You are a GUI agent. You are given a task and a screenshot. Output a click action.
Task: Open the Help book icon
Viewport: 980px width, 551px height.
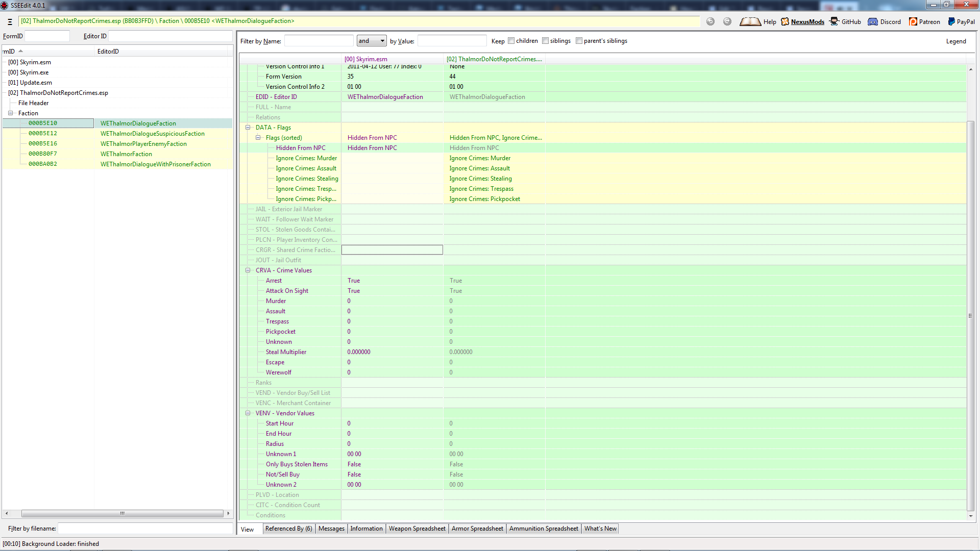[750, 21]
